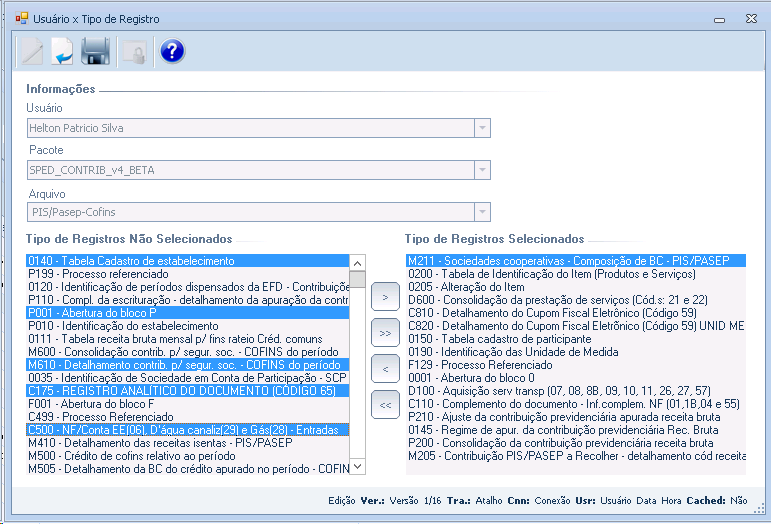Screen dimensions: 771x524
Task: Select 0140 - Tabela Cadastro de estabelecimento
Action: click(x=187, y=261)
